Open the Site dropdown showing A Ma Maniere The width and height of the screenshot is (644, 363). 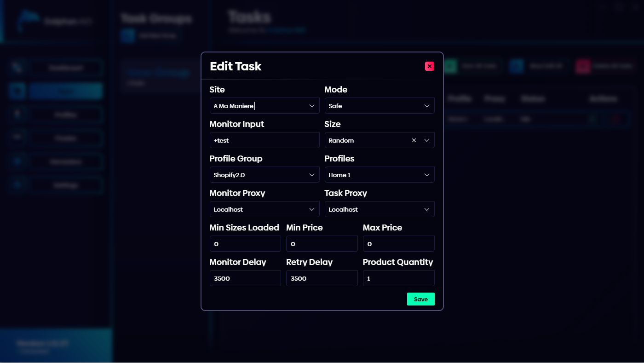point(264,106)
